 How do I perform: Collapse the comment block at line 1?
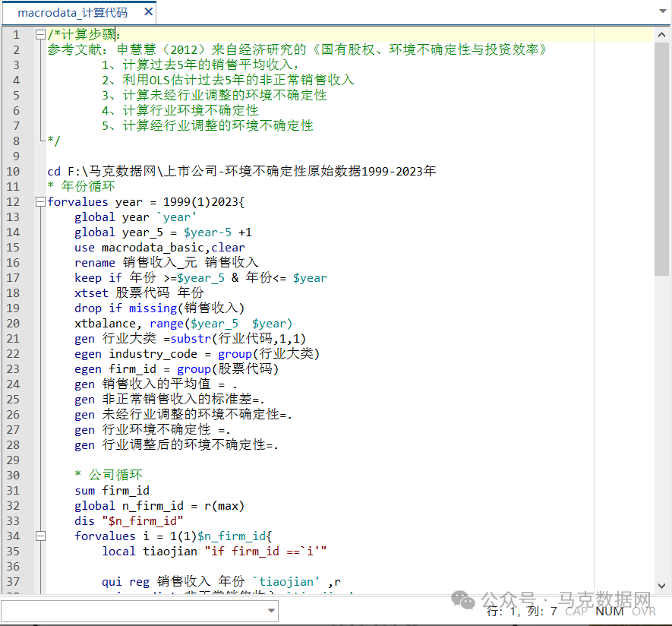[40, 35]
